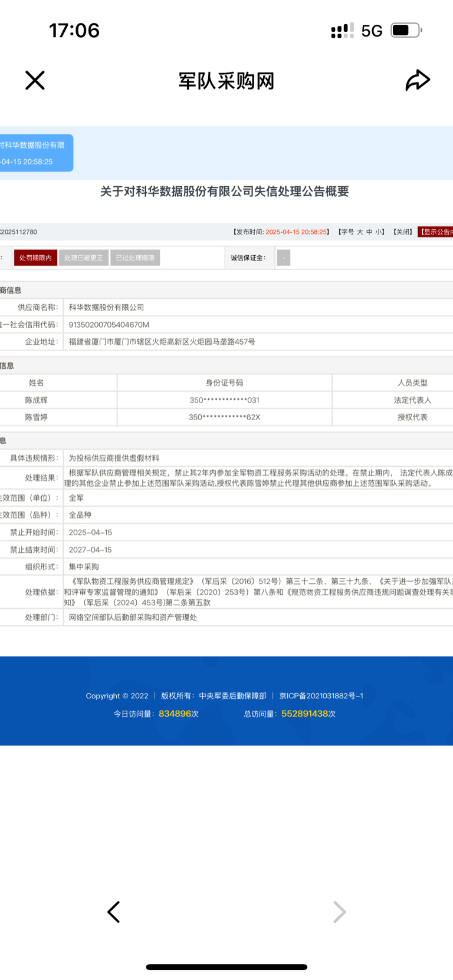Click the department 网络空间部队后勤部采购和资产管理处

(133, 618)
